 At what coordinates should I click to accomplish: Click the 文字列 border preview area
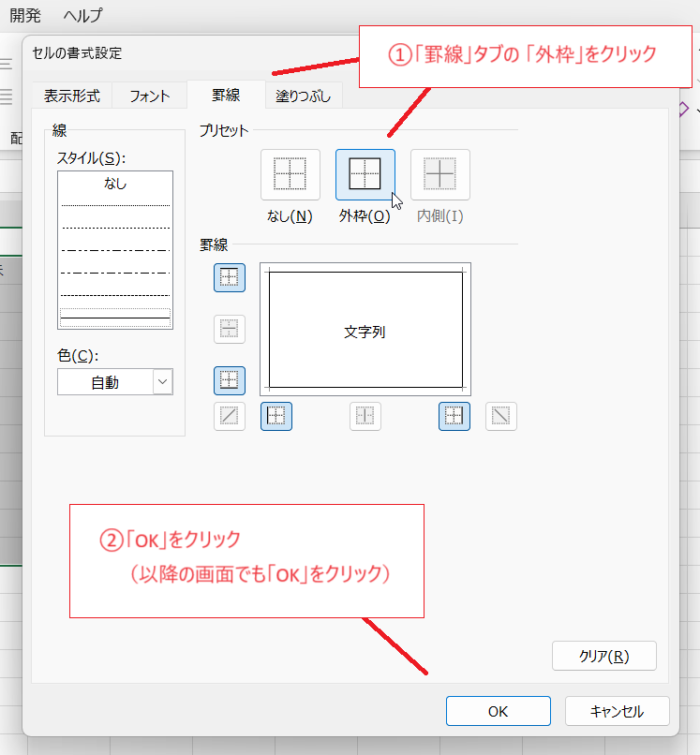(365, 330)
